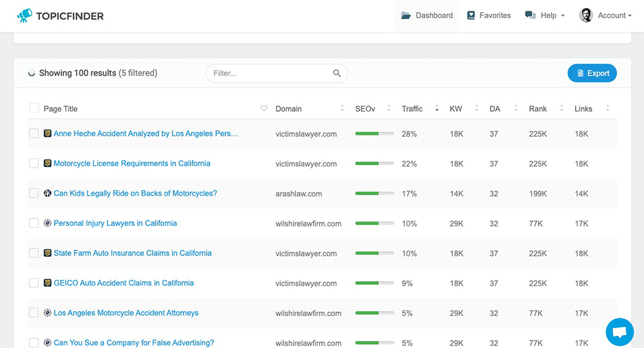
Task: Click favicon beside Los Angeles Motorcycle Accident row
Action: point(48,313)
